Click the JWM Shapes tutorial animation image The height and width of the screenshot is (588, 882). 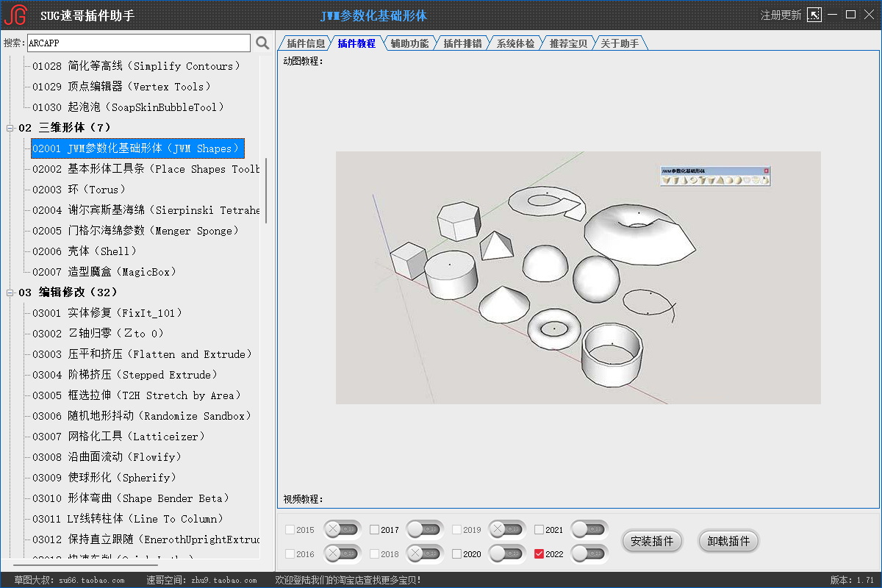click(x=578, y=277)
